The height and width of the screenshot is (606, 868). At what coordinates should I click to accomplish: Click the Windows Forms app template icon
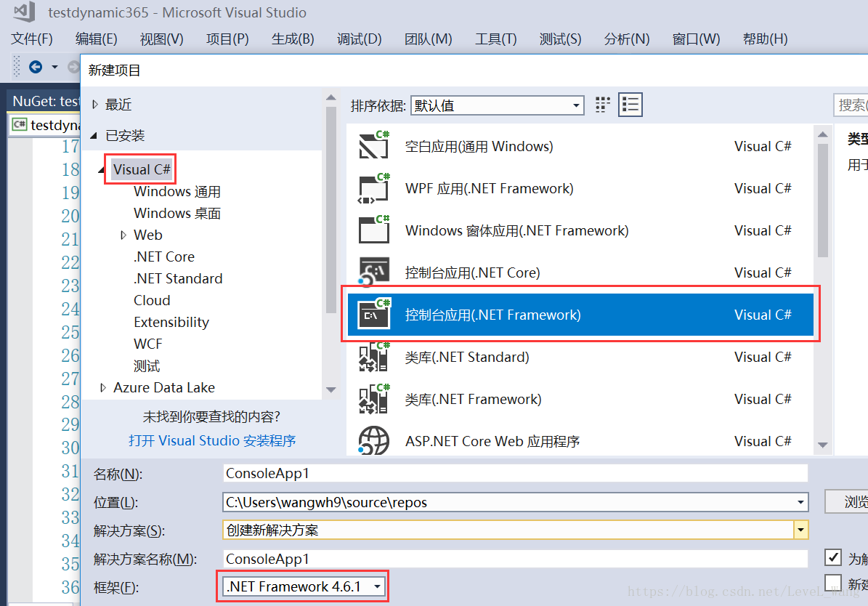tap(374, 230)
